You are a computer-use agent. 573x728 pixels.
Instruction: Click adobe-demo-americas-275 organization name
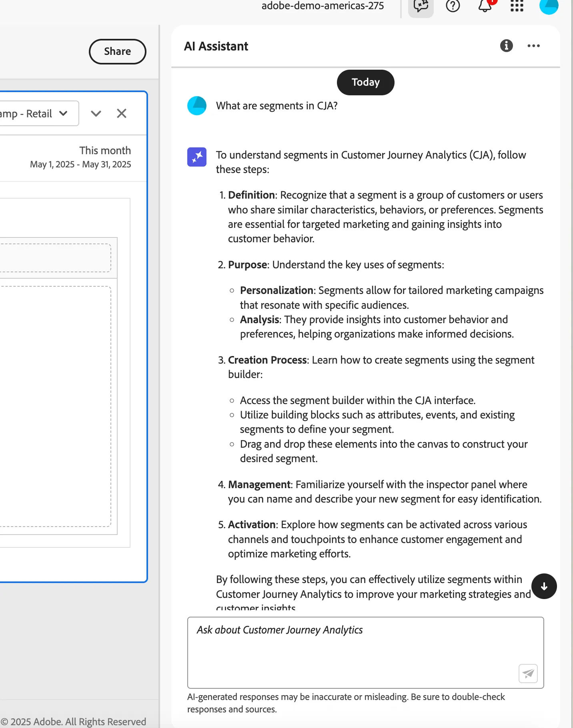[323, 6]
